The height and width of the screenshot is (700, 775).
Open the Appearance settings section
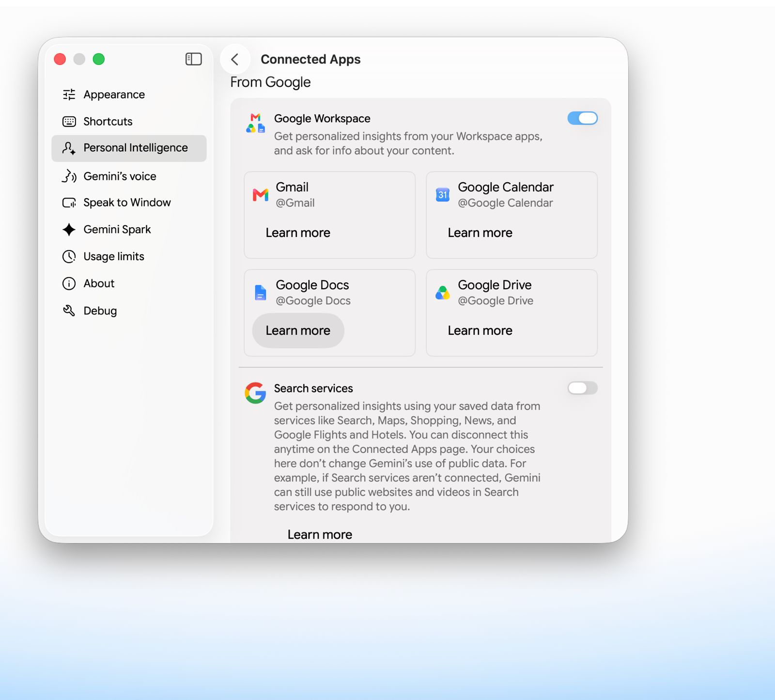tap(129, 94)
